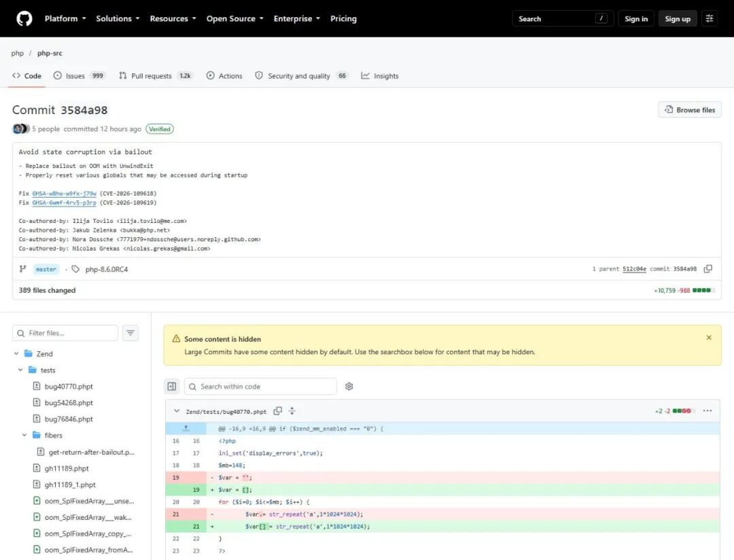This screenshot has width=734, height=560.
Task: Open appearance settings icon in header
Action: point(710,19)
